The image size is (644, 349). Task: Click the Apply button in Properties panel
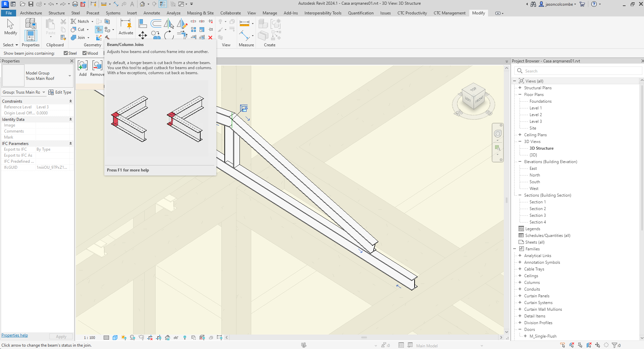(61, 336)
